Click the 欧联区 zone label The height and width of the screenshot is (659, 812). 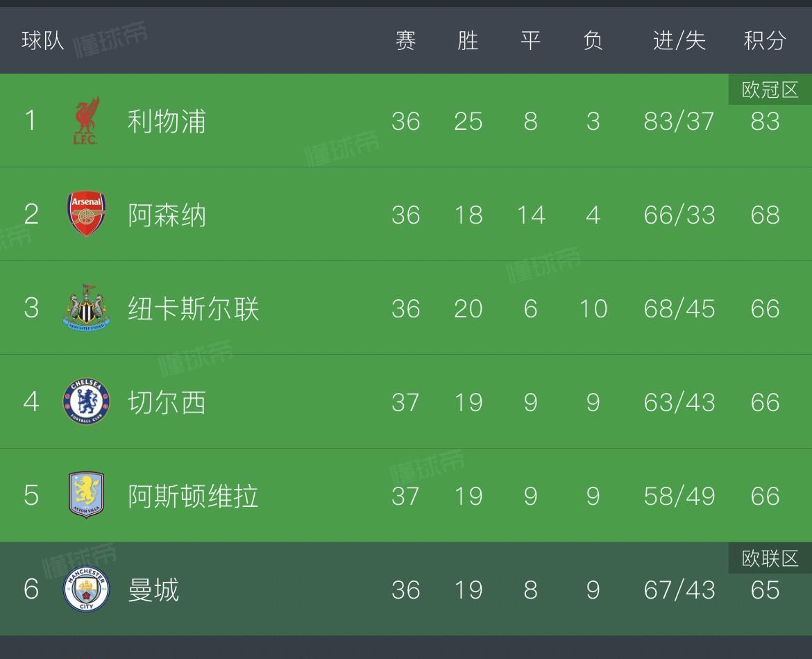(770, 558)
